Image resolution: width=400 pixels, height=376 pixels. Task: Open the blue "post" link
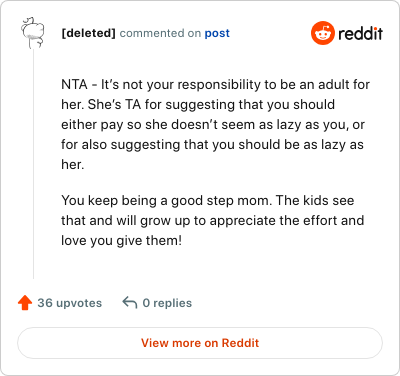pyautogui.click(x=217, y=33)
